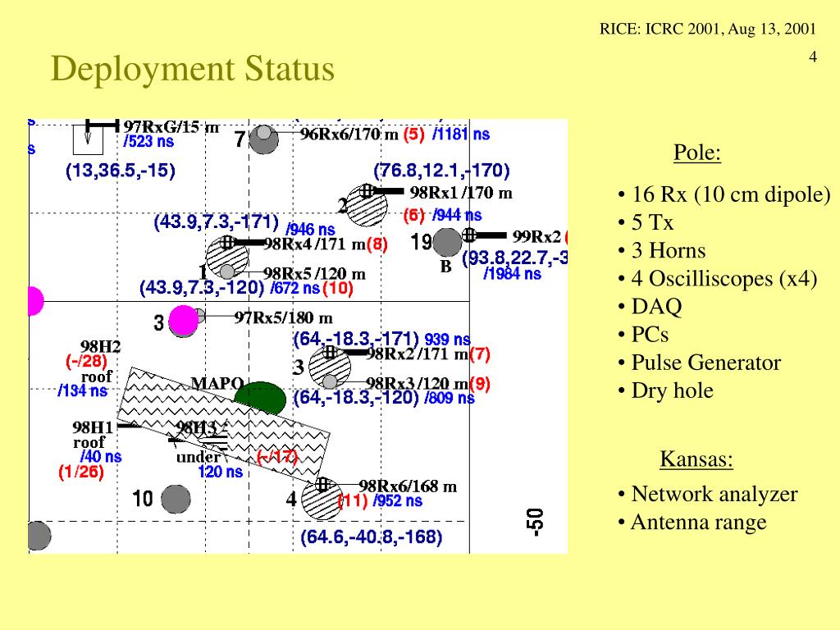
Task: Select the red '(-/17)' value
Action: 277,457
